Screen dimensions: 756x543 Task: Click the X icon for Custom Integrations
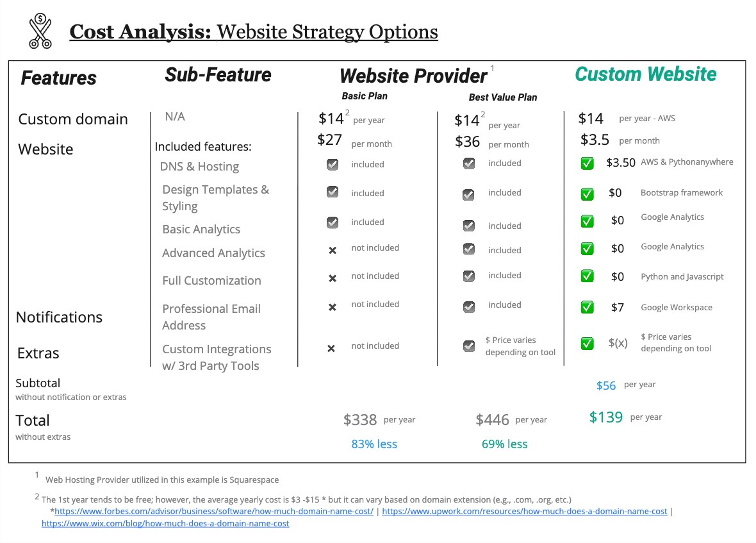pos(331,348)
